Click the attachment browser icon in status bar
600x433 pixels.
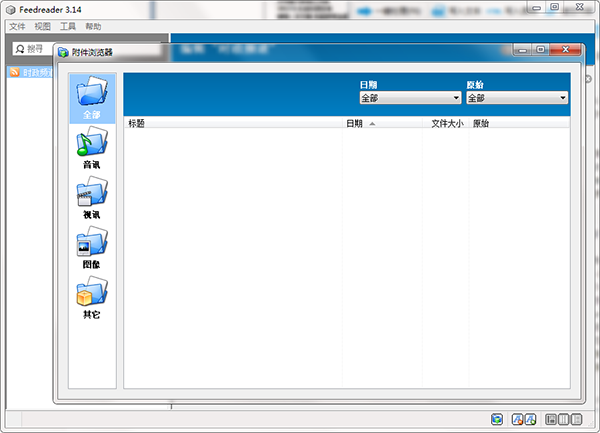pyautogui.click(x=497, y=420)
